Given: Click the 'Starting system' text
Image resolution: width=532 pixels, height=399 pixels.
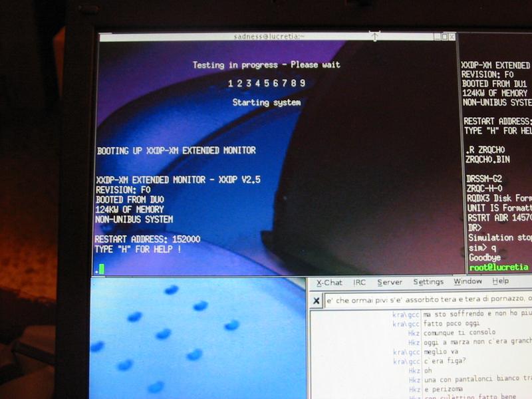Looking at the screenshot, I should pyautogui.click(x=267, y=102).
